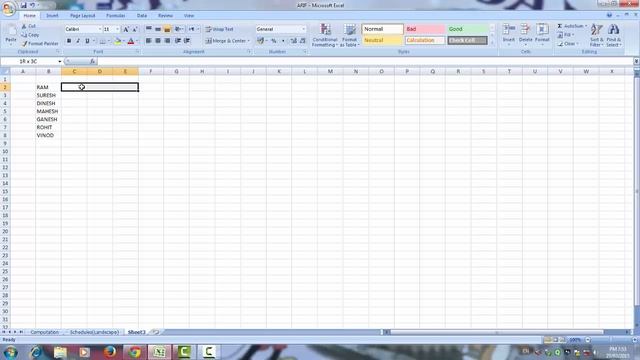Click the zoom slider in status bar
This screenshot has width=640, height=360.
610,340
